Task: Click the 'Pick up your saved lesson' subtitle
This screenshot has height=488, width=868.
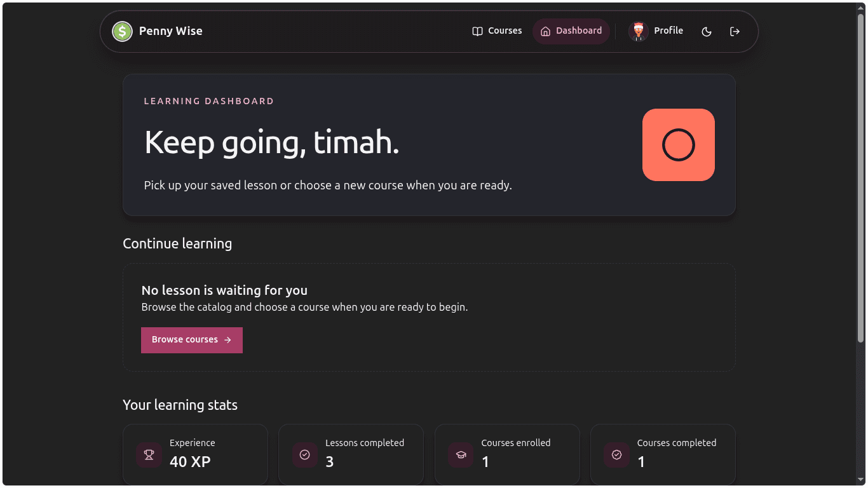Action: click(x=328, y=186)
